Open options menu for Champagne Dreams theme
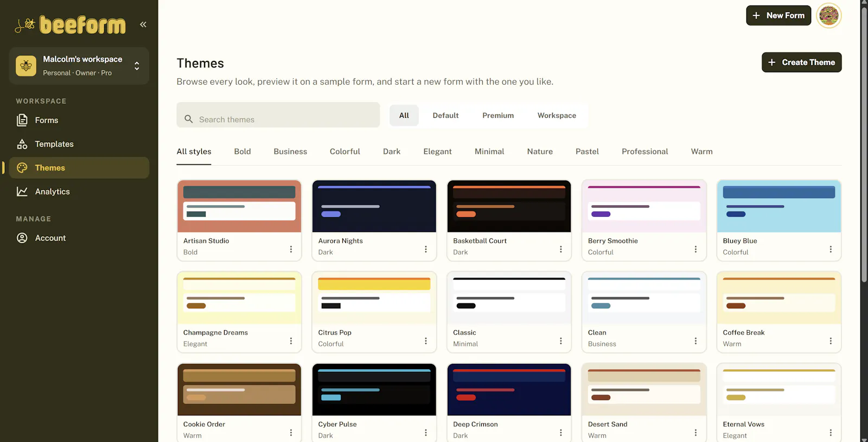Screen dimensions: 868x442 [291, 341]
